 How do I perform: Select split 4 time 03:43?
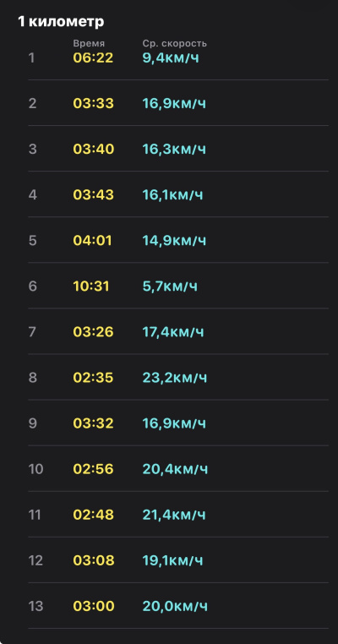(93, 194)
